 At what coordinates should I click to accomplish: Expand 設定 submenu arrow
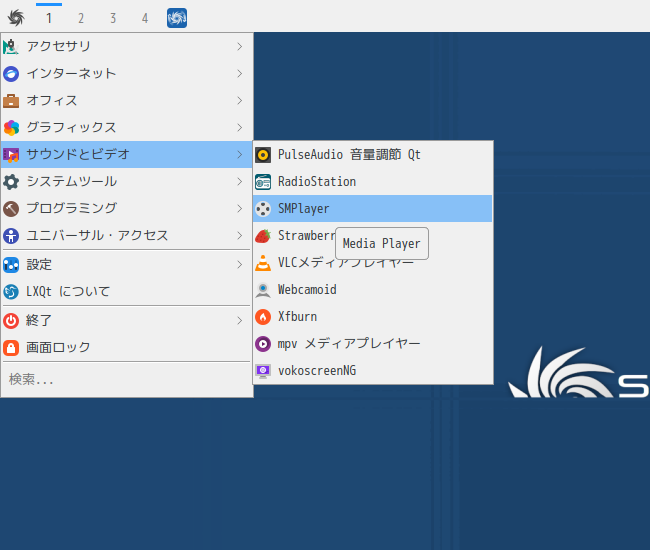pyautogui.click(x=240, y=264)
